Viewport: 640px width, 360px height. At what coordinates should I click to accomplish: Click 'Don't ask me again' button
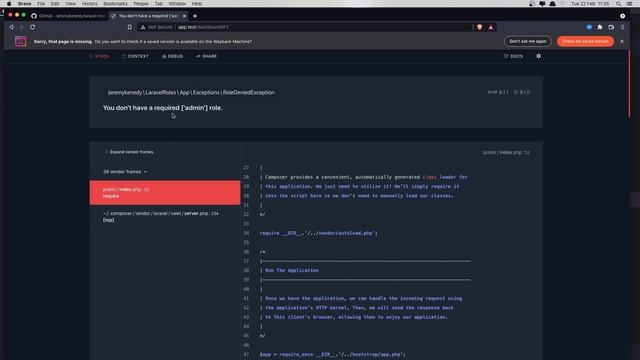coord(528,41)
